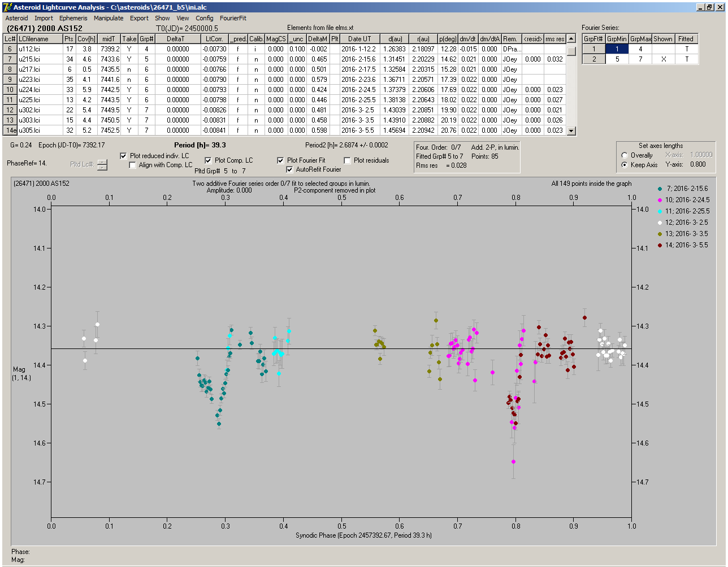Click the cyan legend dot for 11; 2016- 2-25.5
The width and height of the screenshot is (728, 567).
(x=660, y=211)
